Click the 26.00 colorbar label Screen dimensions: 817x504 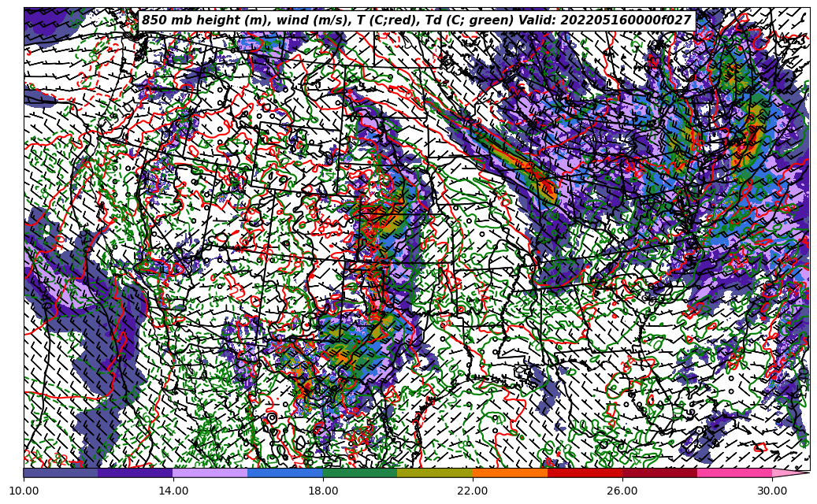tap(622, 491)
